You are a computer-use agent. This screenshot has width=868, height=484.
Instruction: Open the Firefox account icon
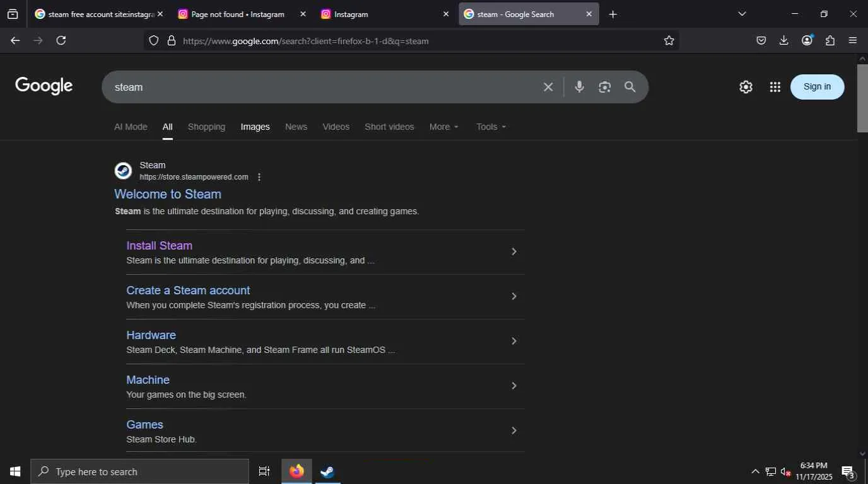[x=807, y=40]
